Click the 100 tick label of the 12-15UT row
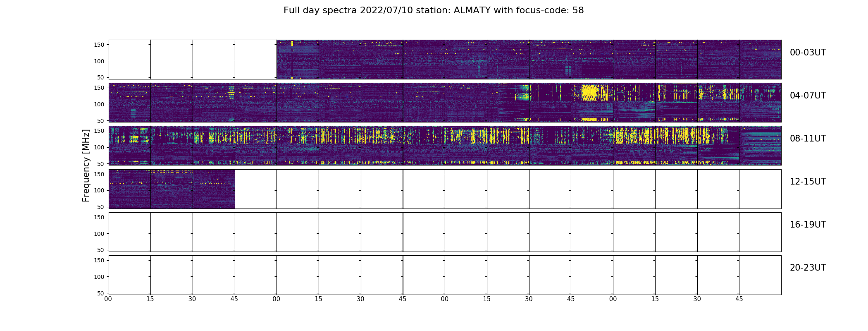Image resolution: width=868 pixels, height=331 pixels. 100,190
